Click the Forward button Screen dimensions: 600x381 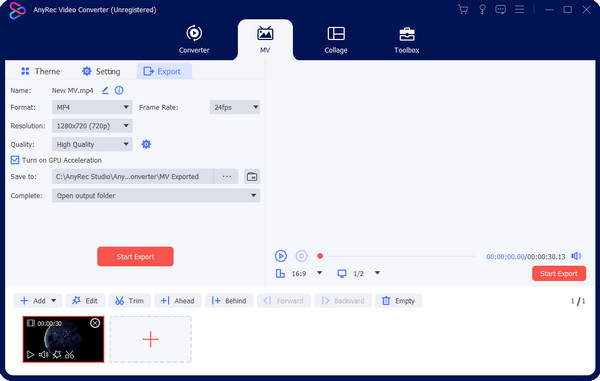[x=284, y=301]
